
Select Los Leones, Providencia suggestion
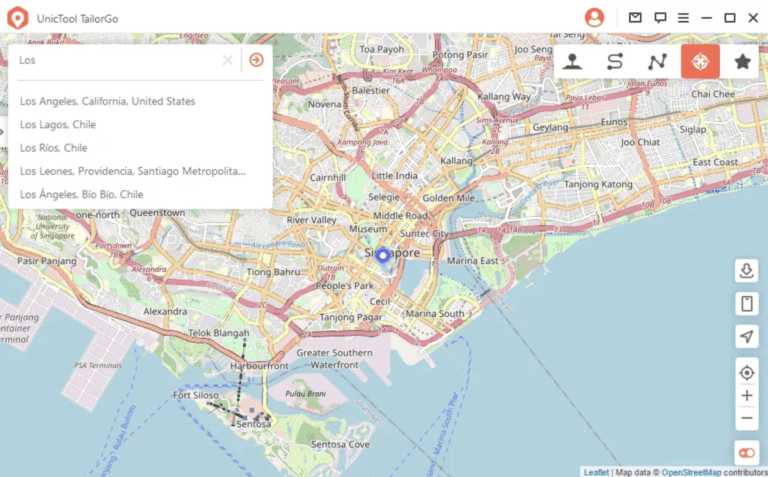pos(133,171)
